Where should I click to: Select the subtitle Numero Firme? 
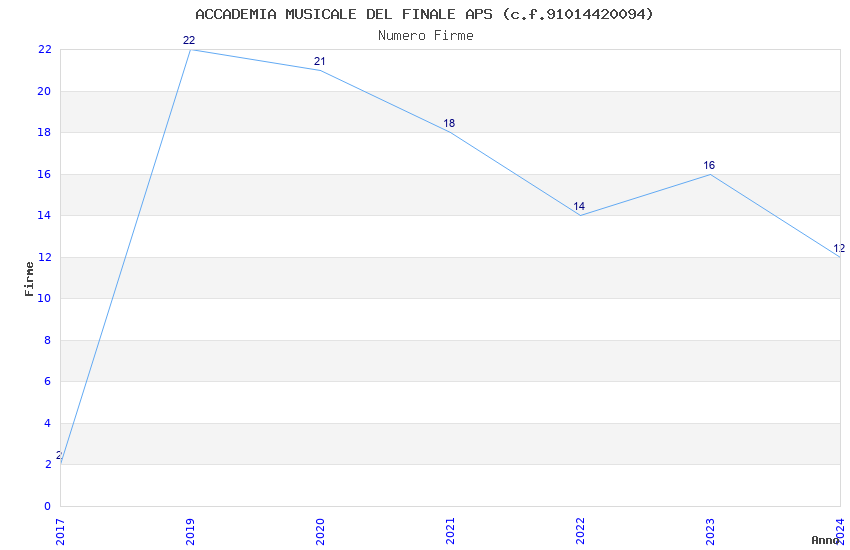pyautogui.click(x=426, y=36)
